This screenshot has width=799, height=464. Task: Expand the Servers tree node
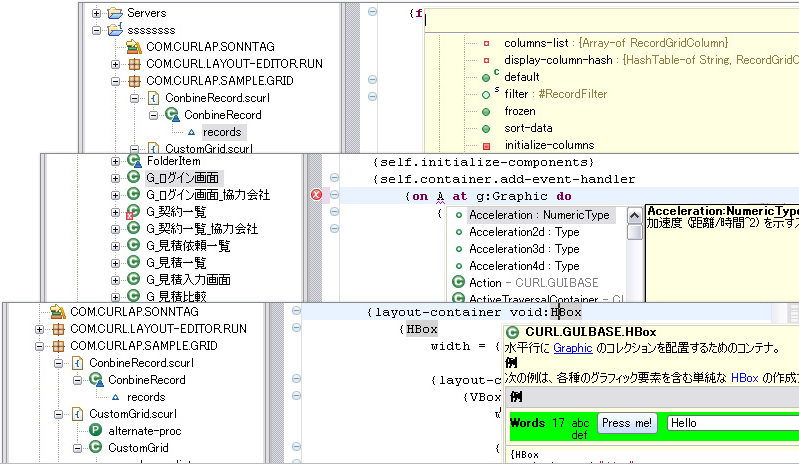tap(97, 13)
